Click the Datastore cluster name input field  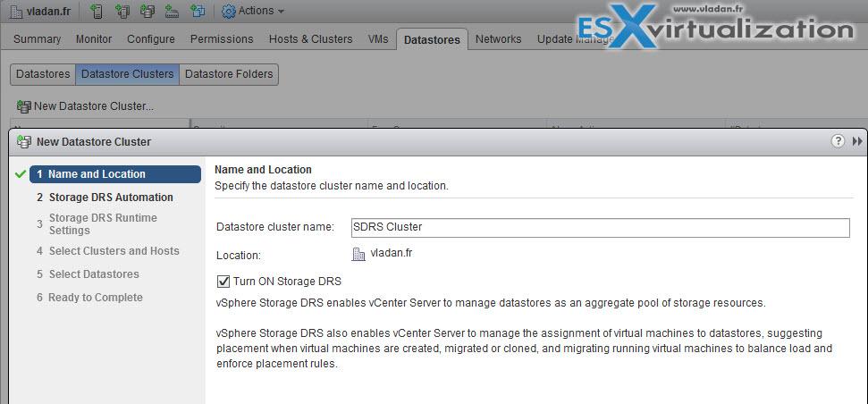pos(600,227)
